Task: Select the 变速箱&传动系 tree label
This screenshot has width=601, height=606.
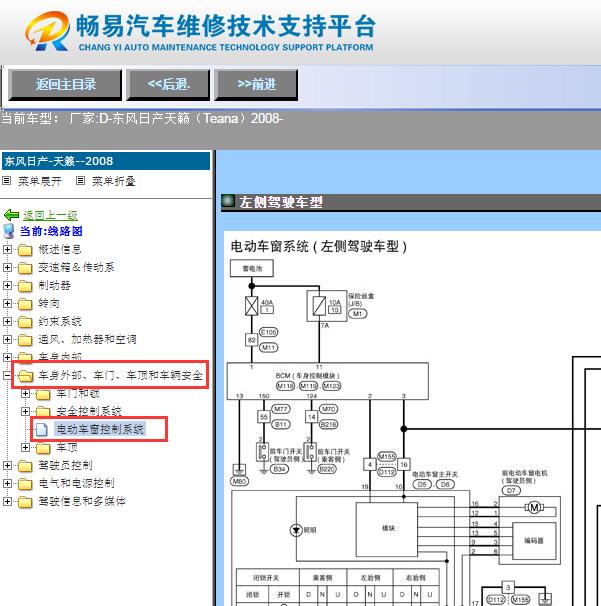Action: click(x=76, y=267)
